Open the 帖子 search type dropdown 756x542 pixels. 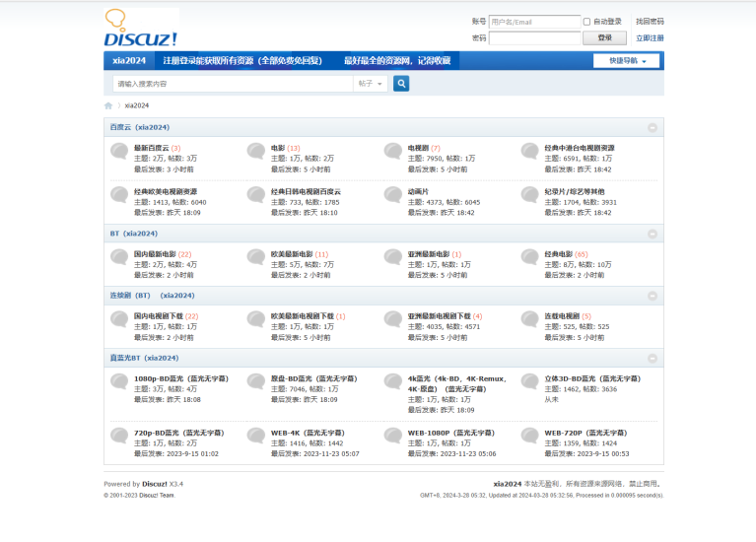coord(372,84)
